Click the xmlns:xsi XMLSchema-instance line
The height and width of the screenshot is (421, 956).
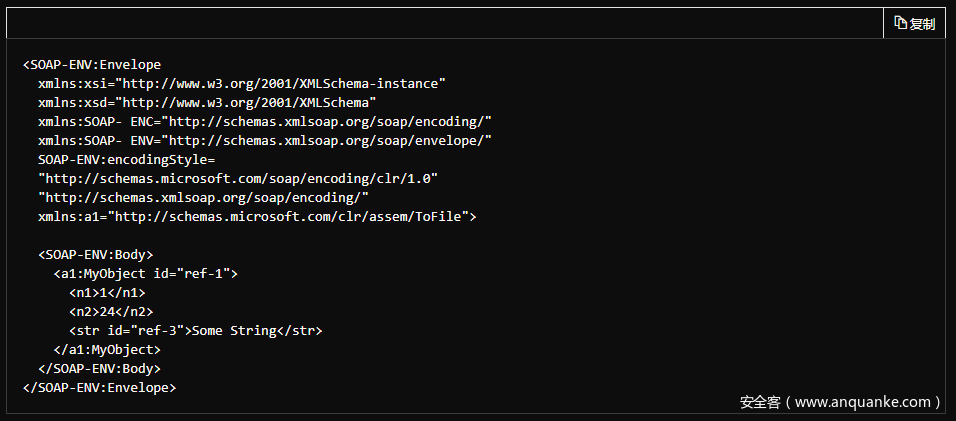click(241, 84)
